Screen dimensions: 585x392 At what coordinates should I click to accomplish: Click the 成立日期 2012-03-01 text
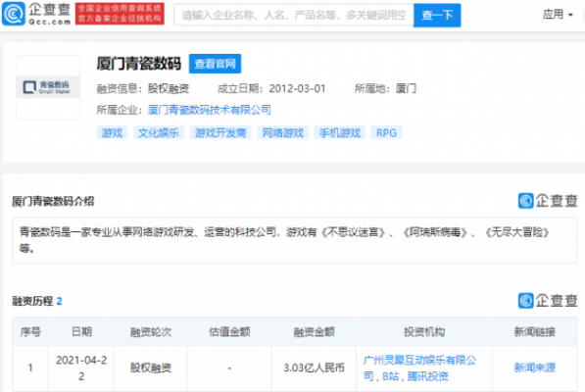point(271,88)
